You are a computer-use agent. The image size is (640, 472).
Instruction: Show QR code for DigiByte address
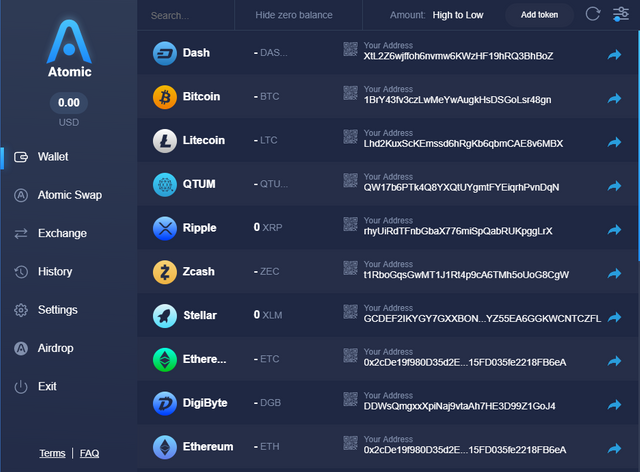pyautogui.click(x=351, y=399)
